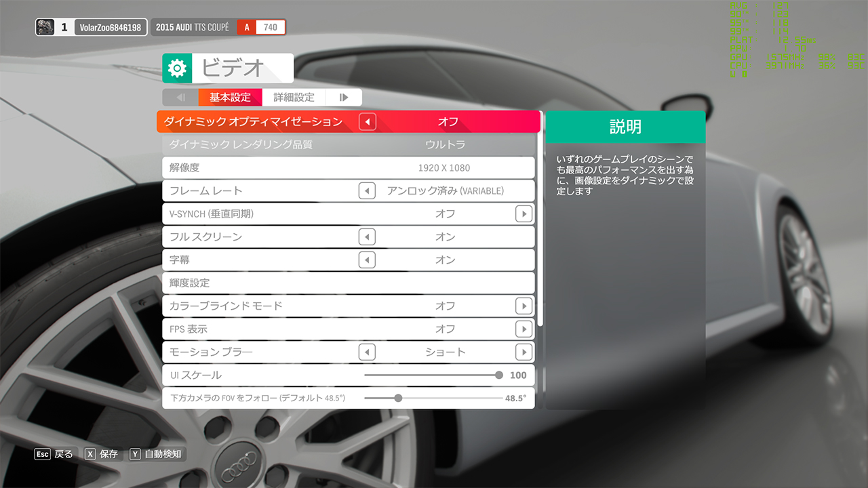Click right arrow on モーション ブラー row

coord(524,352)
